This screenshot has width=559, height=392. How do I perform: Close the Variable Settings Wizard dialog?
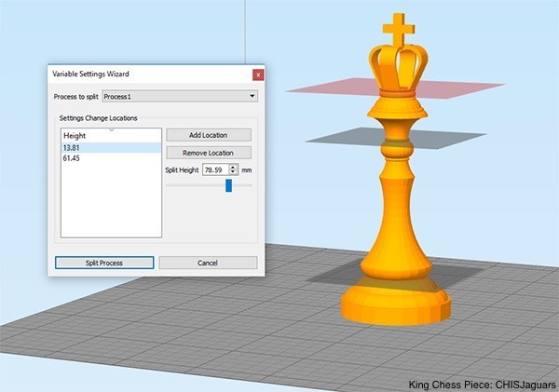[x=257, y=74]
